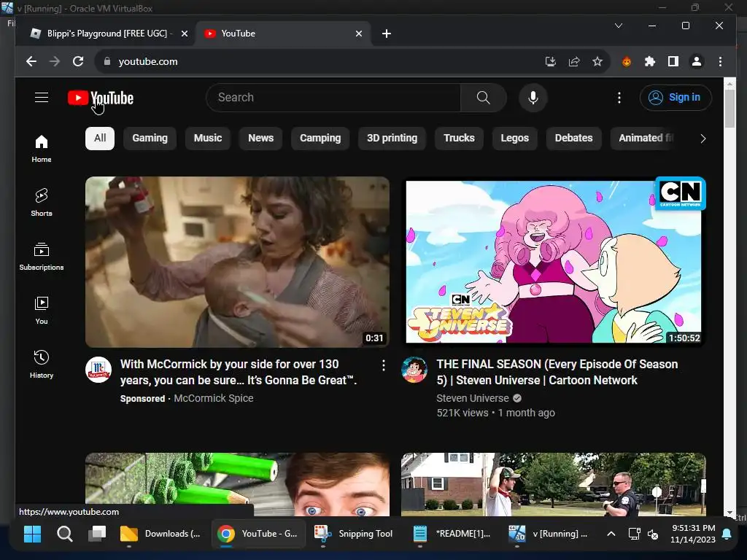View site information lock icon
Viewport: 747px width, 560px height.
(107, 61)
